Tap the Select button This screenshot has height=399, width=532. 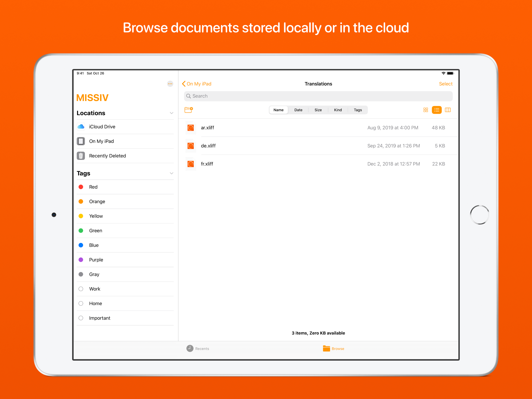pyautogui.click(x=445, y=84)
